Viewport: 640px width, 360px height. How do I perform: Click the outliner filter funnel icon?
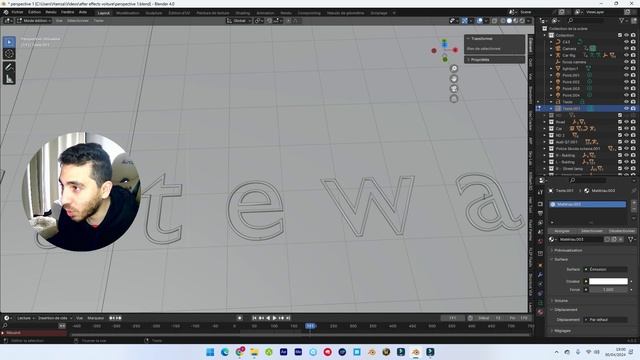coord(621,20)
